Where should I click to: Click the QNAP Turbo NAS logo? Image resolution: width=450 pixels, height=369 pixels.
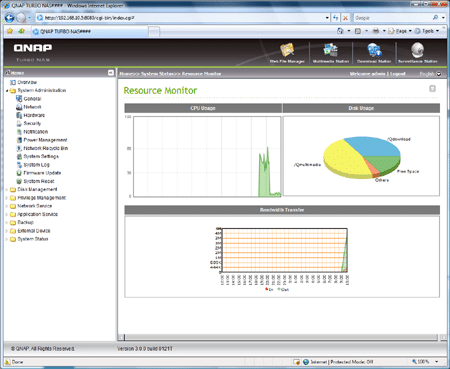coord(33,52)
